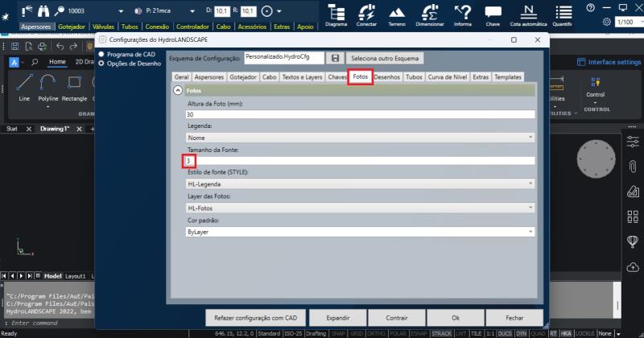This screenshot has height=338, width=644.
Task: Select the Opções de Desenho radio option
Action: [x=101, y=63]
